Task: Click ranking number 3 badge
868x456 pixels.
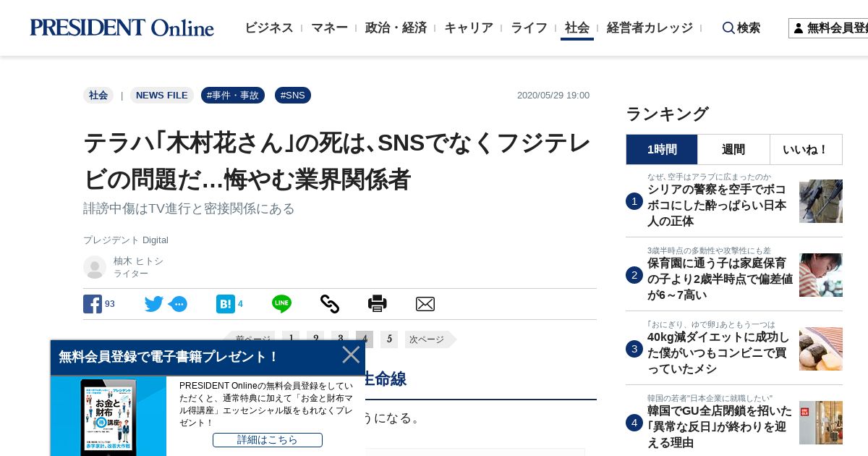Action: tap(634, 349)
